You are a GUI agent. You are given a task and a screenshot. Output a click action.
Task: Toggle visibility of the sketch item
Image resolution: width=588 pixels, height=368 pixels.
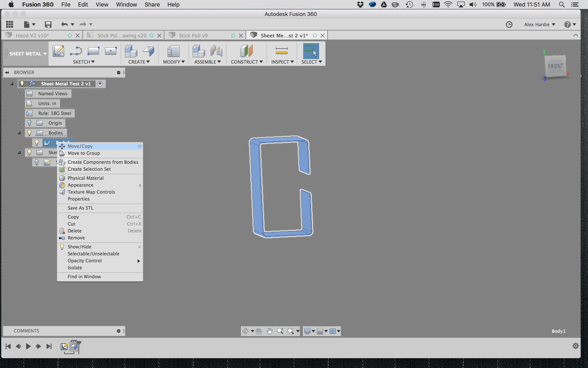(x=37, y=162)
